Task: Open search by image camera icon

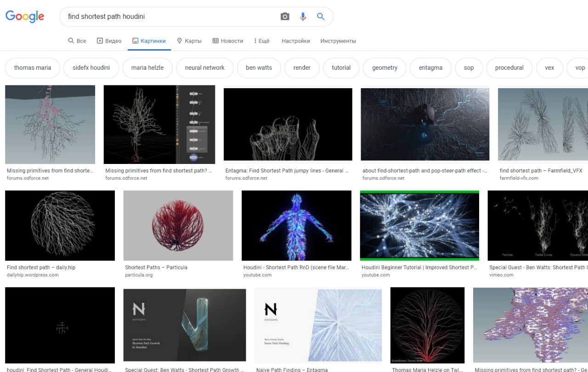Action: 285,17
